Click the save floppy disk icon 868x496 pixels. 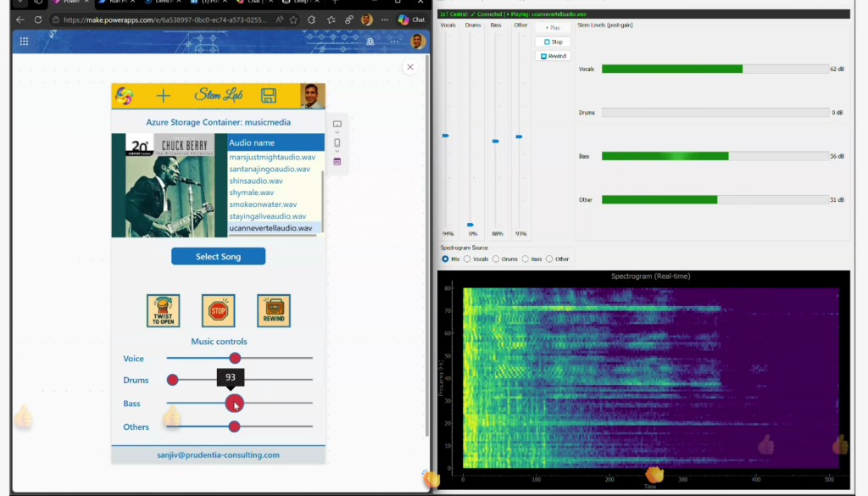click(268, 95)
